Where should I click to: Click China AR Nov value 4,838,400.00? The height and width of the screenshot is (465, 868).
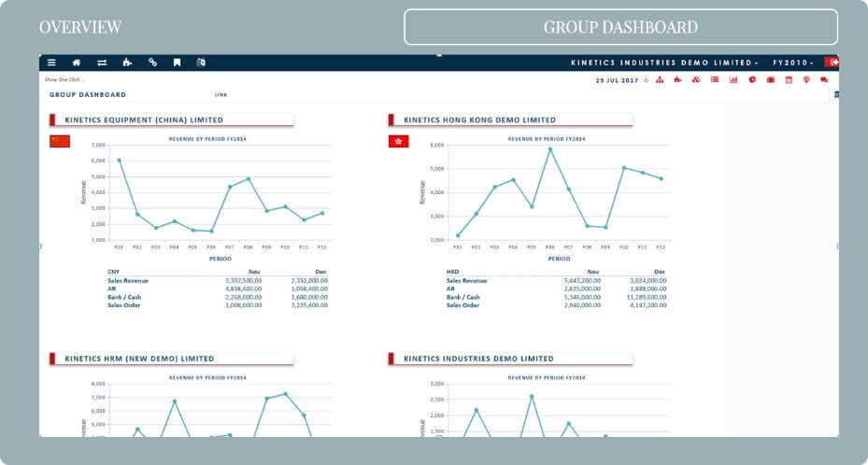pyautogui.click(x=244, y=289)
